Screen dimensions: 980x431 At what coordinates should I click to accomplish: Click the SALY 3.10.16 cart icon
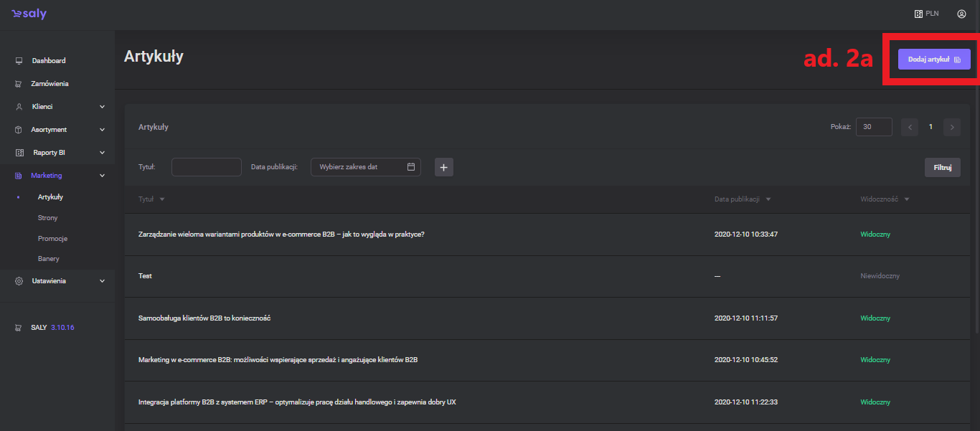pyautogui.click(x=19, y=328)
